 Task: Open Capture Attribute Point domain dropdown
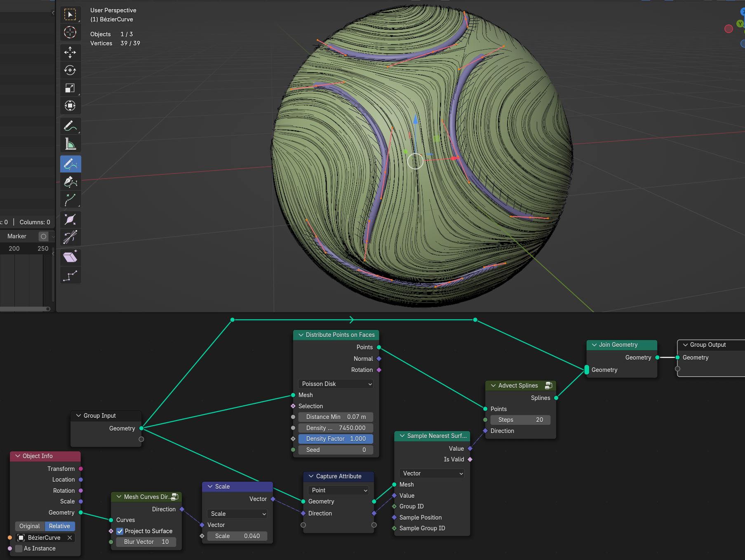338,490
